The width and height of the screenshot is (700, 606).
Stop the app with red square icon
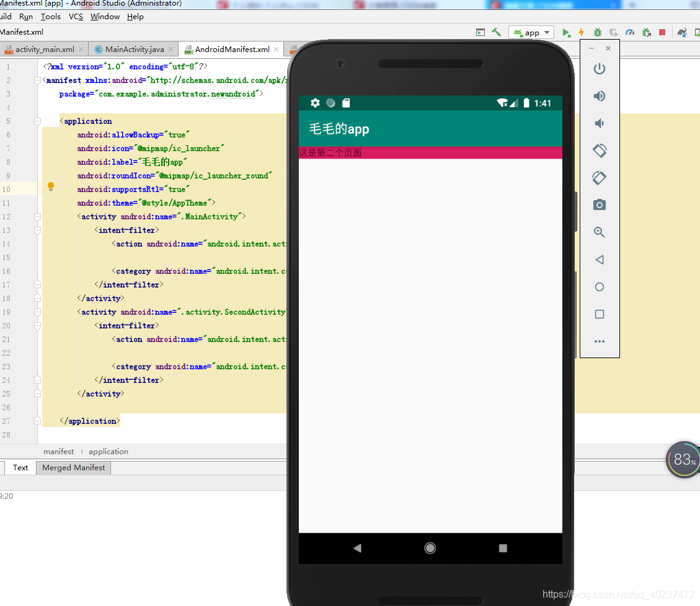tap(663, 32)
